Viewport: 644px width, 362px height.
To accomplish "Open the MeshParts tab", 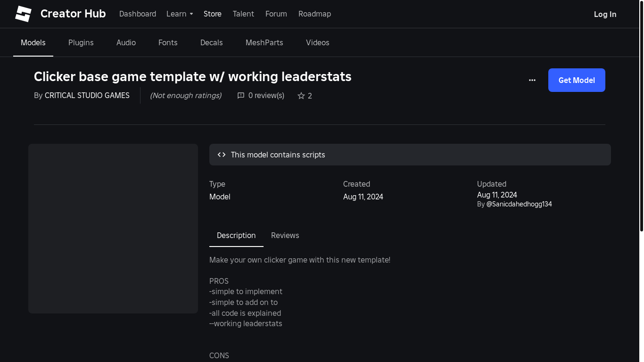I will [264, 42].
